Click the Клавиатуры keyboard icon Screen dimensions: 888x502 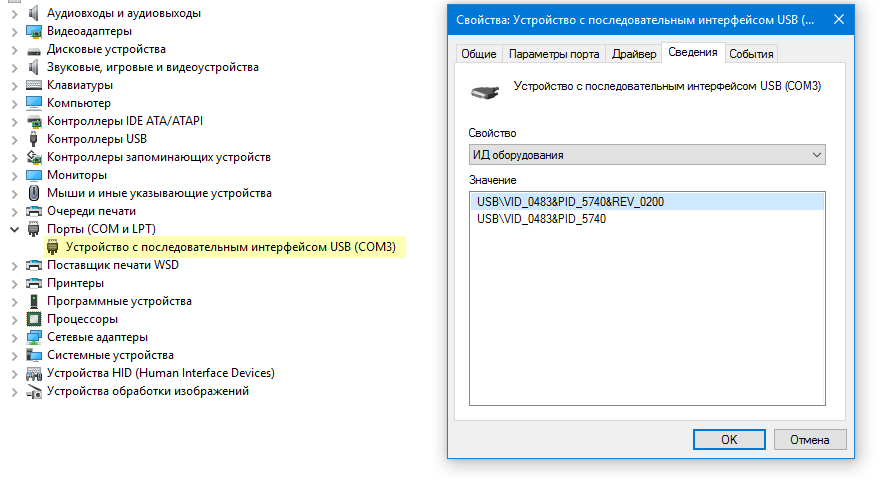coord(34,85)
